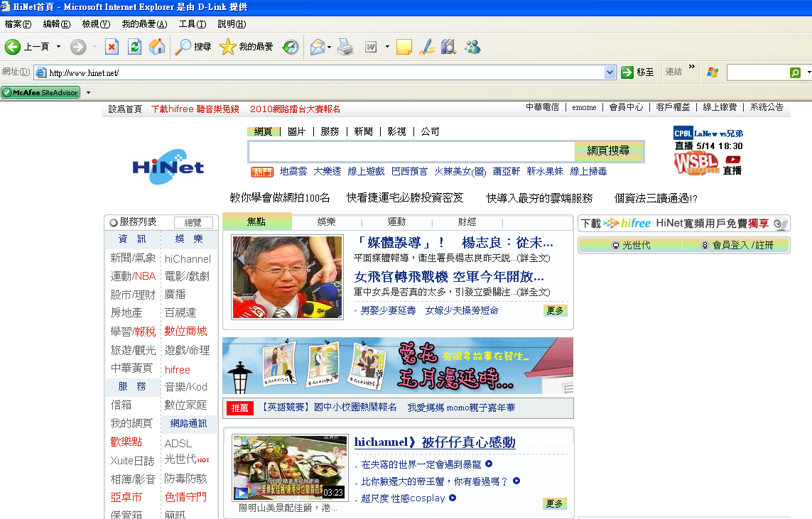
Task: Click the red 推薦 badge
Action: click(x=240, y=408)
